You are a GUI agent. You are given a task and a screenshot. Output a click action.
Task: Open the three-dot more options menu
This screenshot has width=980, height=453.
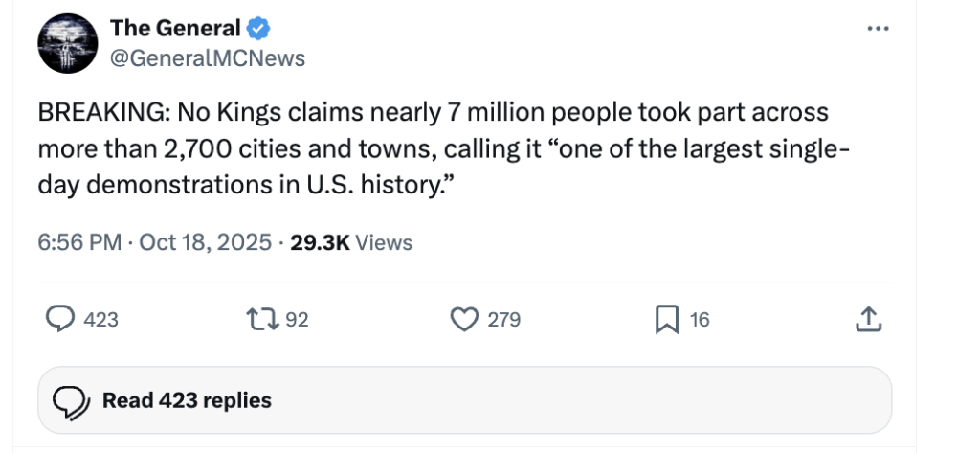[x=877, y=29]
